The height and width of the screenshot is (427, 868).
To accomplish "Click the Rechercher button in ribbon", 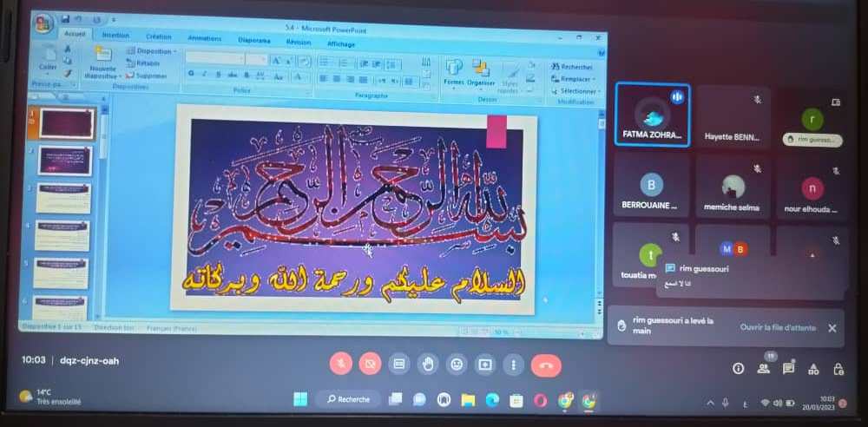I will (x=573, y=67).
